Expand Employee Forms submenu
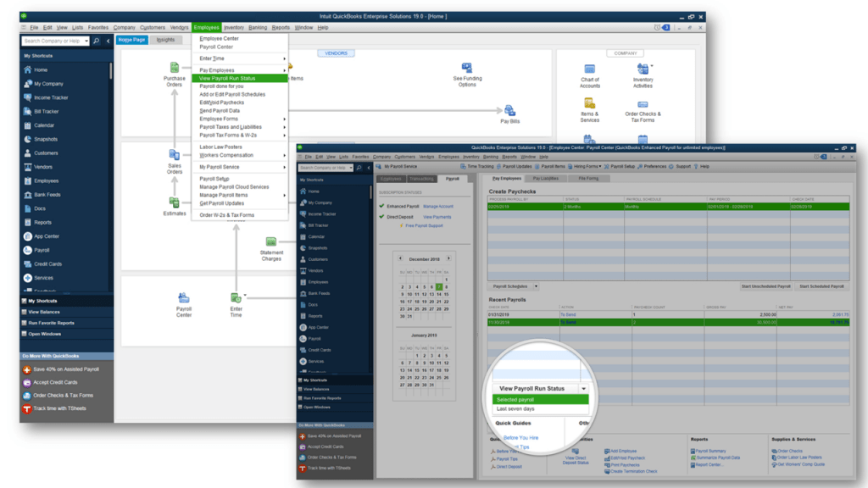 285,119
